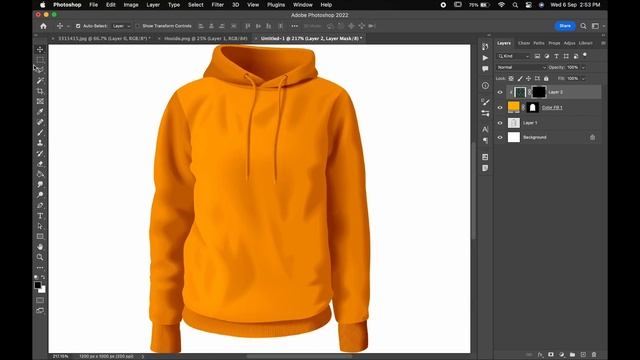Select the Rectangular Marquee tool

[40, 60]
